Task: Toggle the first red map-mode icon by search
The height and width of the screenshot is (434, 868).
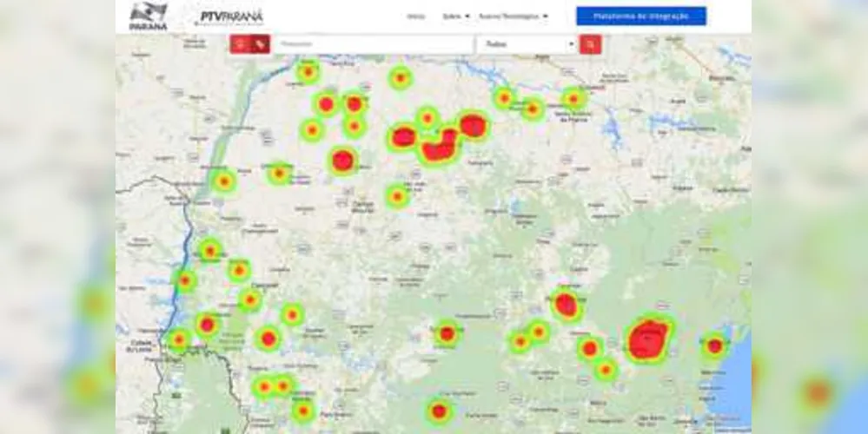Action: (x=240, y=44)
